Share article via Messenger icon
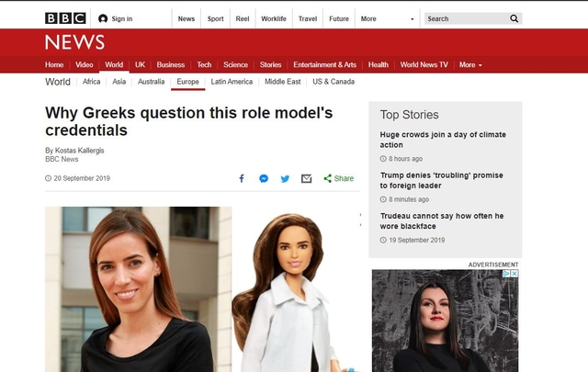 264,178
